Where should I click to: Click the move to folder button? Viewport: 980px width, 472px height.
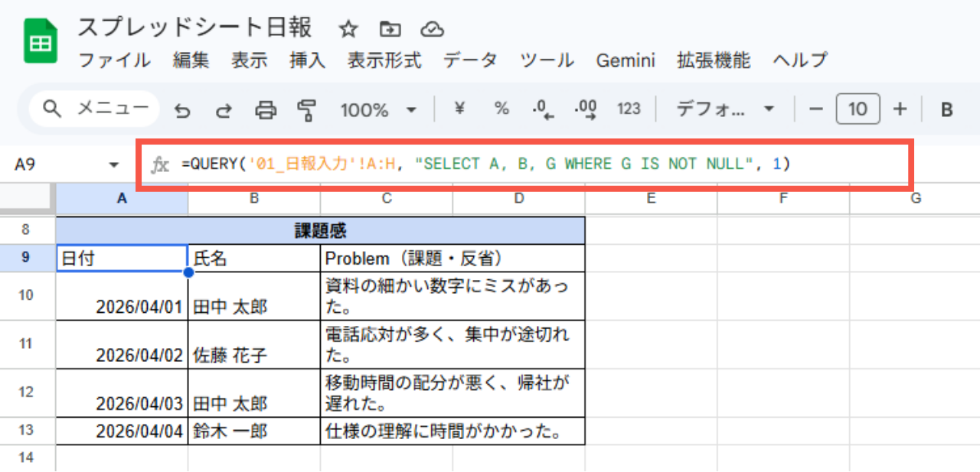pos(390,28)
